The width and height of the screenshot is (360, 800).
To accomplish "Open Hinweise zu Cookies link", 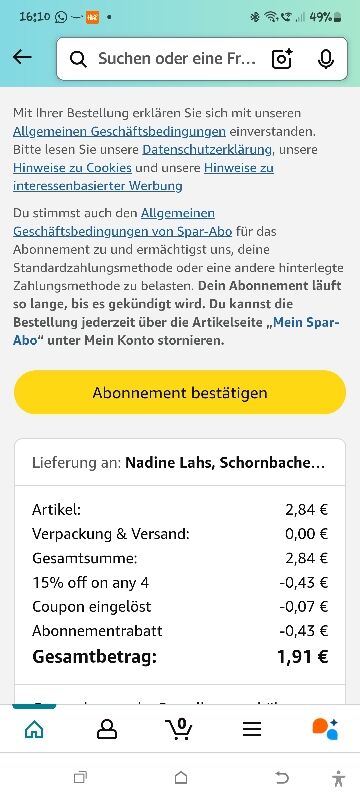I will pos(72,168).
